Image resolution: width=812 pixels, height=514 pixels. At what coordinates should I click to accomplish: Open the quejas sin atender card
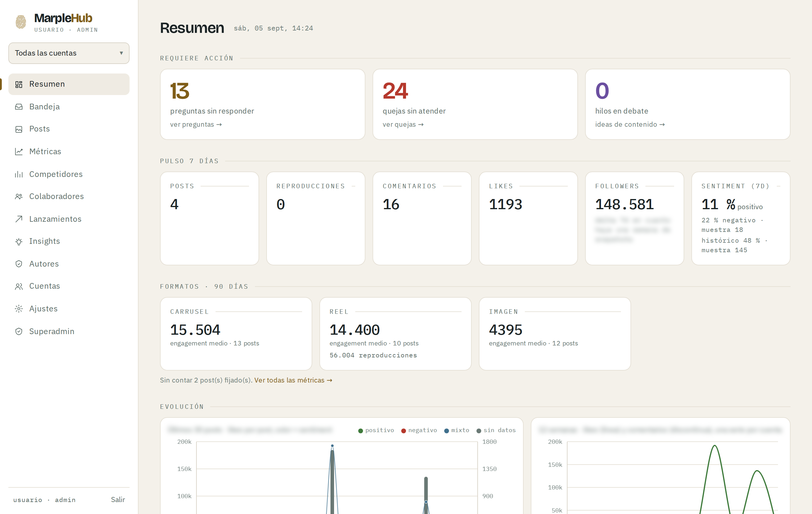coord(475,104)
